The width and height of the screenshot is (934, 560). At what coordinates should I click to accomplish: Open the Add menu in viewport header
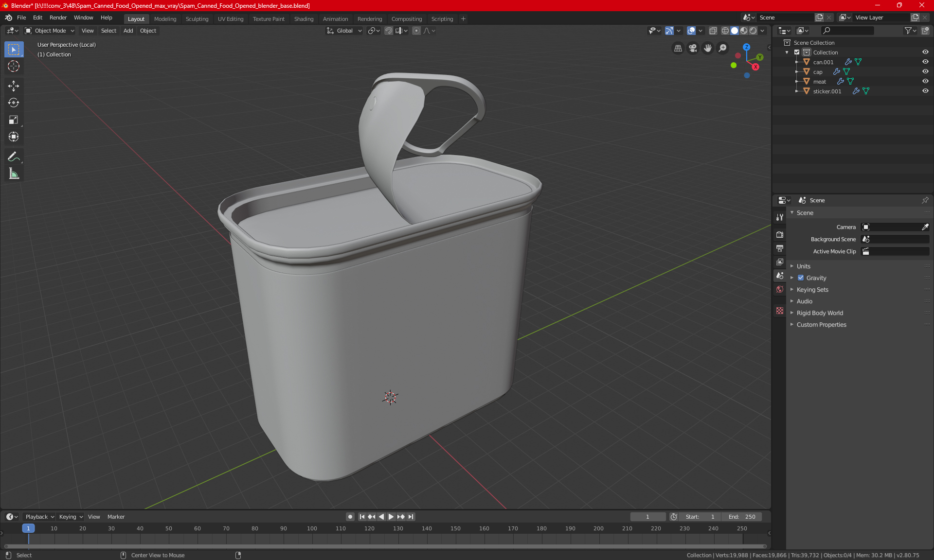[128, 31]
